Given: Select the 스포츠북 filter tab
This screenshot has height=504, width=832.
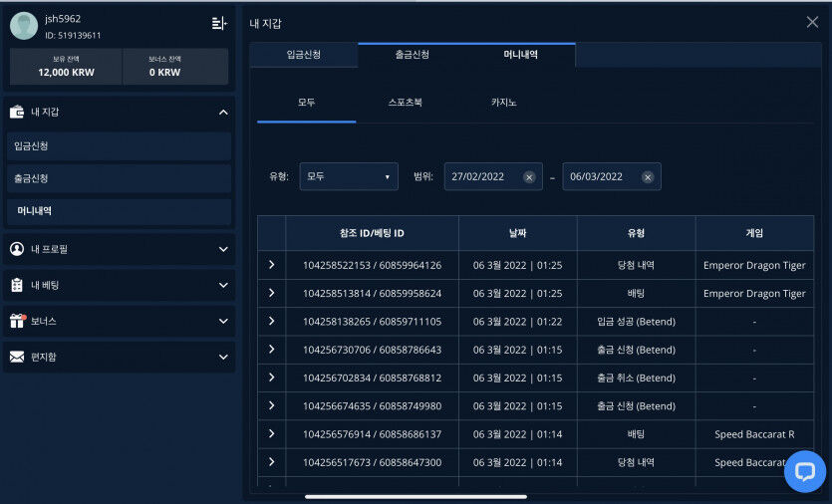Looking at the screenshot, I should click(406, 103).
